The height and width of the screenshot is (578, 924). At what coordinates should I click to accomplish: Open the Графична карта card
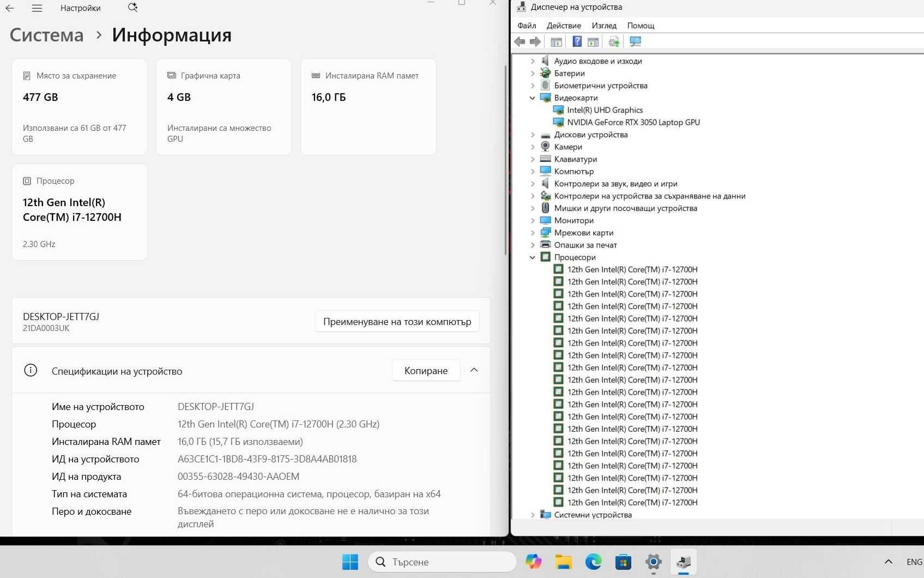[224, 107]
